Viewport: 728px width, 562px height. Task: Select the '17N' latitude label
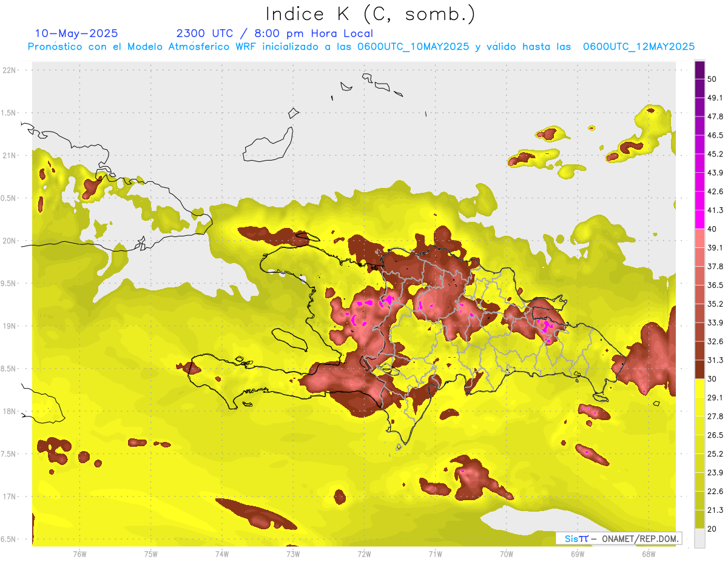tap(10, 497)
